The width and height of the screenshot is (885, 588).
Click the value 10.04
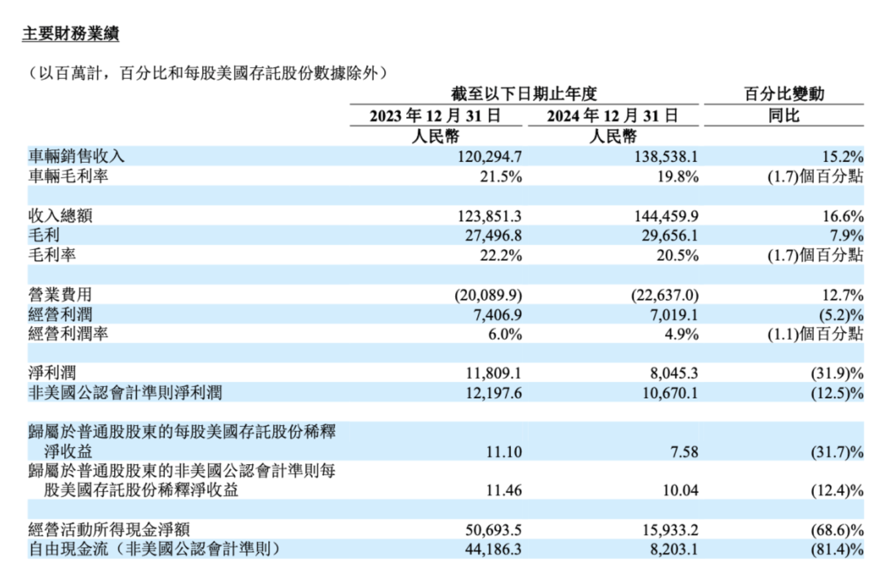coord(681,490)
